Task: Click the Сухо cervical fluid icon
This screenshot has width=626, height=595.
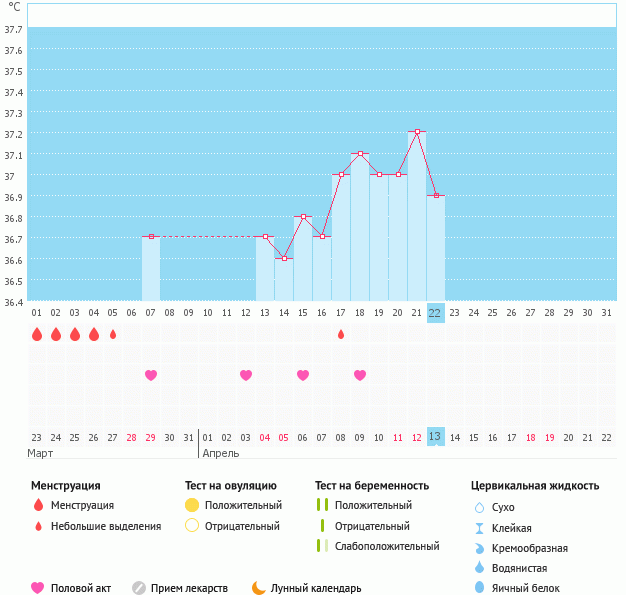Action: (x=479, y=507)
